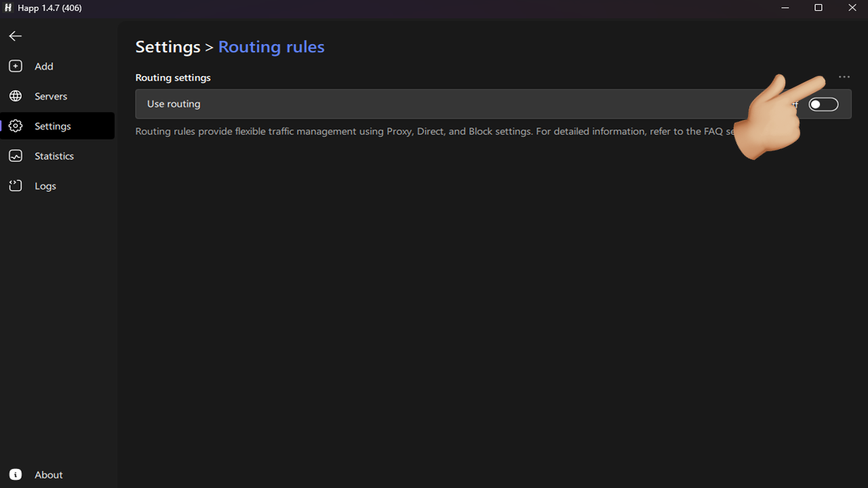
Task: Click the Logs icon in sidebar
Action: click(x=16, y=186)
